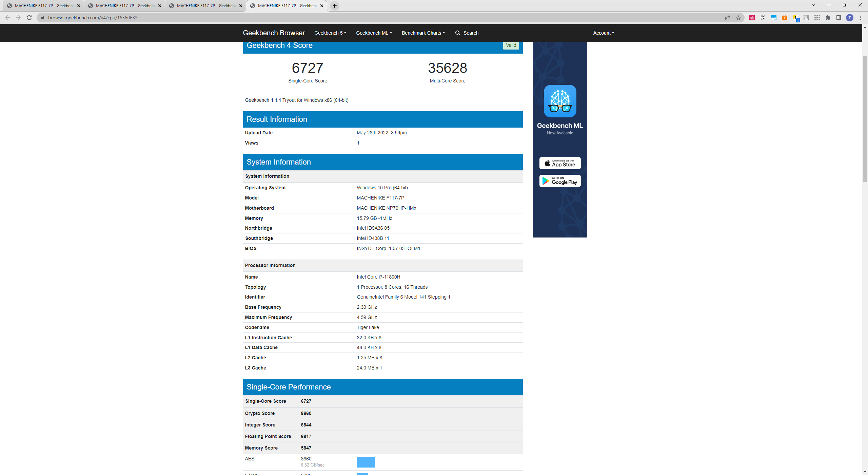Image resolution: width=868 pixels, height=475 pixels.
Task: Reload the Geekbench result page
Action: pos(29,18)
